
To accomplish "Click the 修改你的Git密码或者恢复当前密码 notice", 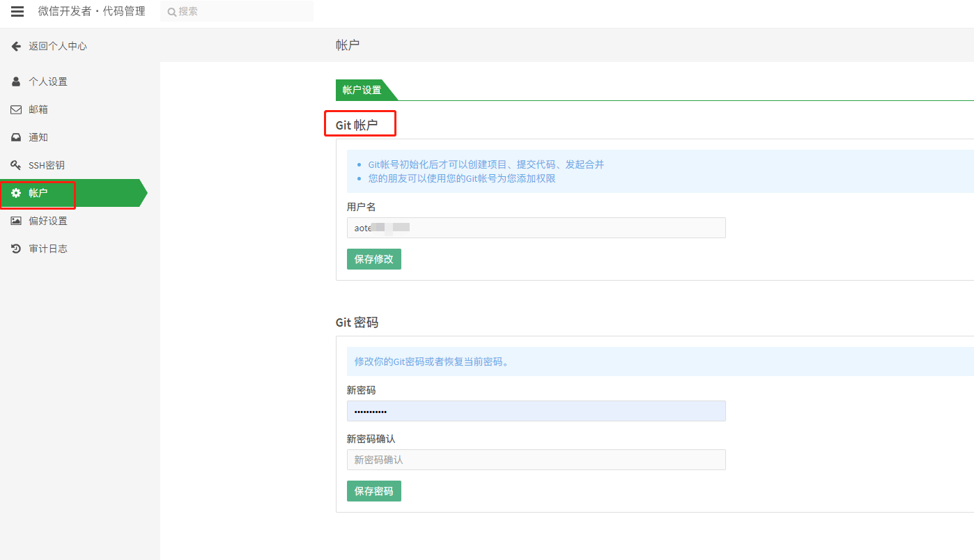I will tap(432, 361).
